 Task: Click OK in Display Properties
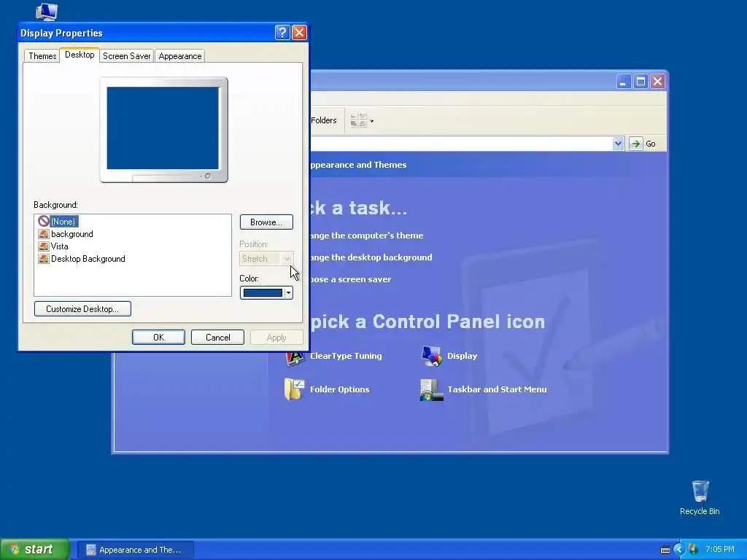click(158, 337)
